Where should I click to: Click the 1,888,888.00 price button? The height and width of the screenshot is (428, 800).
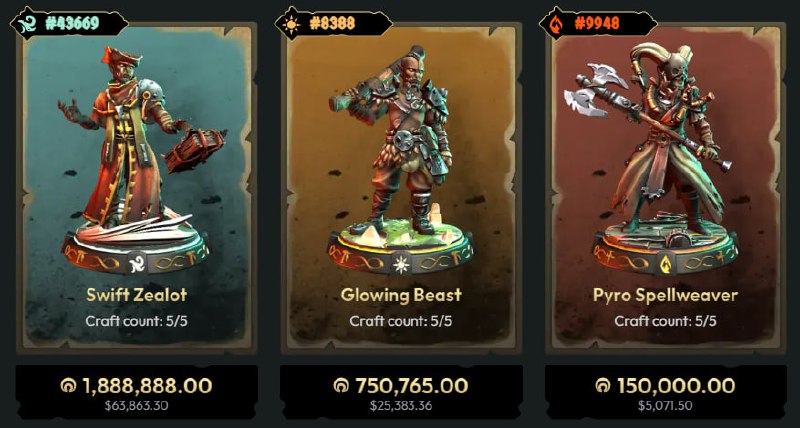pos(136,392)
